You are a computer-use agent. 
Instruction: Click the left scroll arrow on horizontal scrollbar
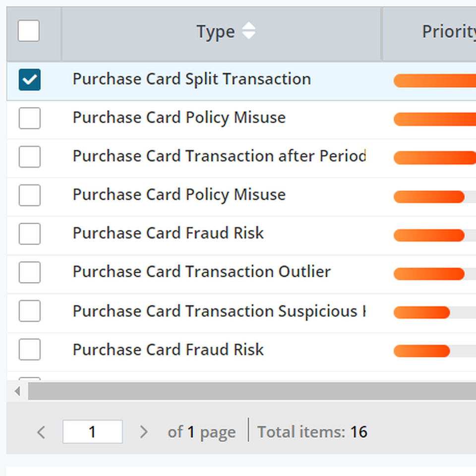tap(17, 391)
